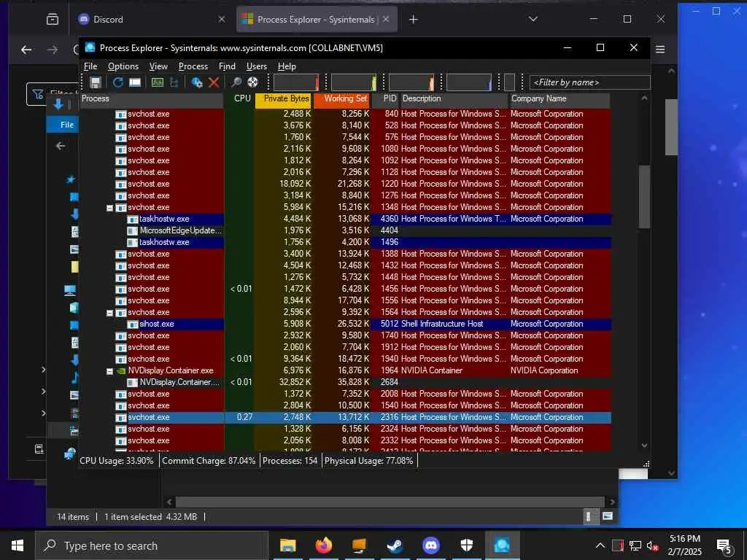
Task: Select the taskhostw.exe row with PID 1496
Action: pyautogui.click(x=345, y=242)
